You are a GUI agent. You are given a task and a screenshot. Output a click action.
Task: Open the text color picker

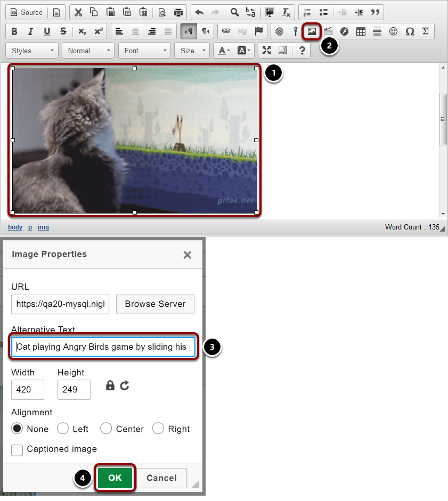click(x=224, y=51)
